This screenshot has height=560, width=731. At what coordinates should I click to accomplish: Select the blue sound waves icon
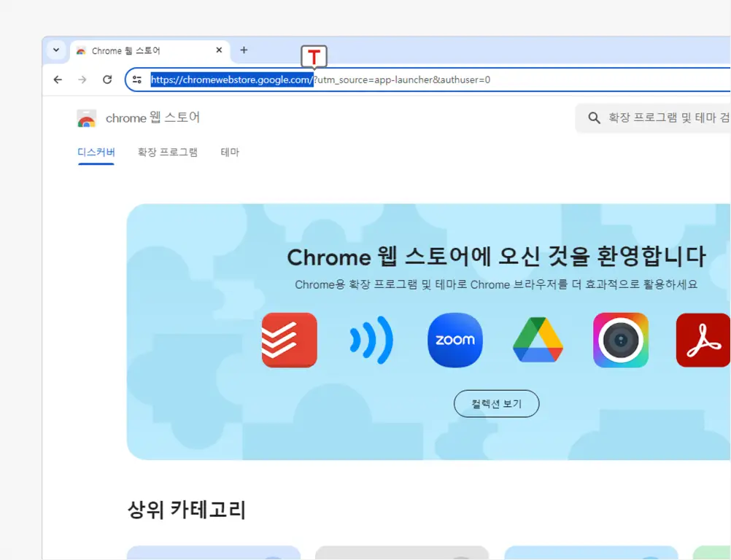pos(371,340)
